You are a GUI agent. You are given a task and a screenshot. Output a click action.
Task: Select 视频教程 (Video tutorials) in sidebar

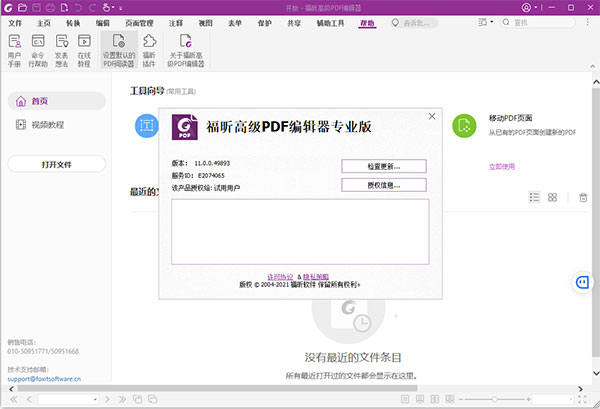tap(47, 125)
